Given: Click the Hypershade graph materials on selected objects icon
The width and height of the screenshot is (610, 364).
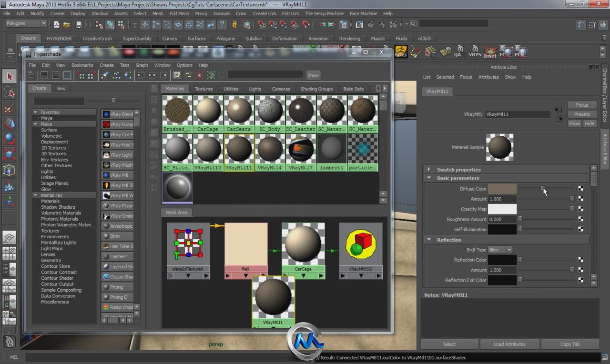Looking at the screenshot, I should 128,75.
